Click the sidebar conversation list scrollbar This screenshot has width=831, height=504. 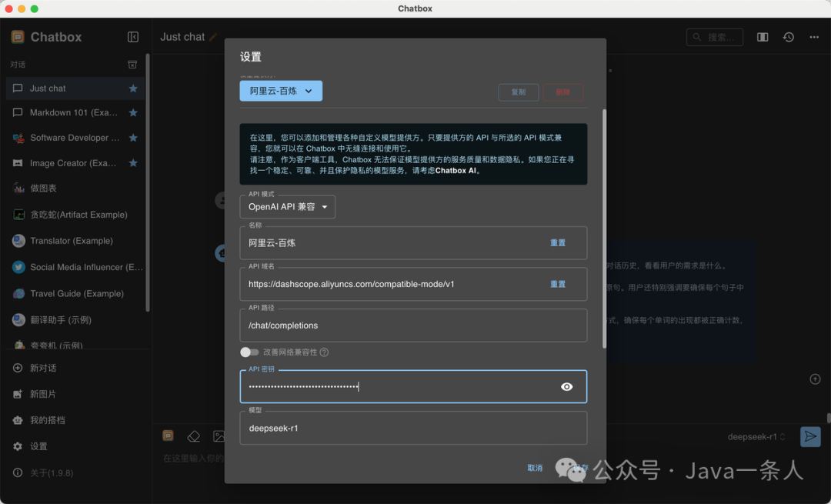point(147,183)
